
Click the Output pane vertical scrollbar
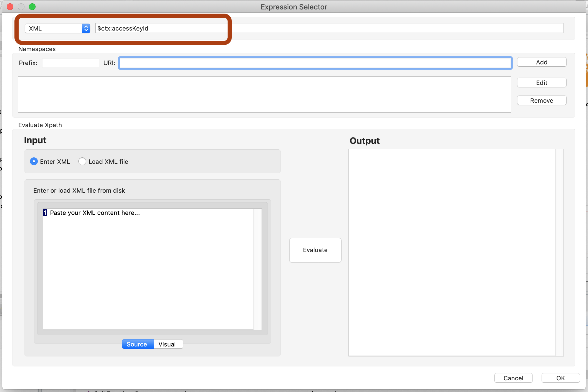pos(559,253)
